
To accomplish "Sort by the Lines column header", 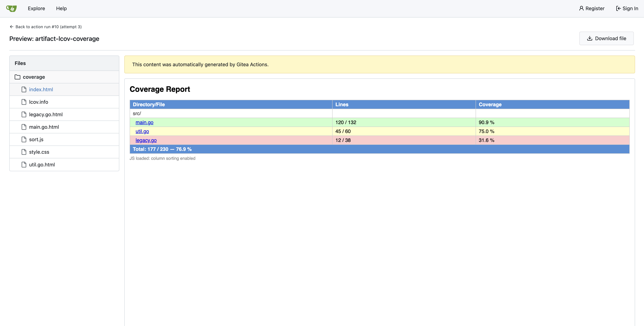I will tap(404, 104).
